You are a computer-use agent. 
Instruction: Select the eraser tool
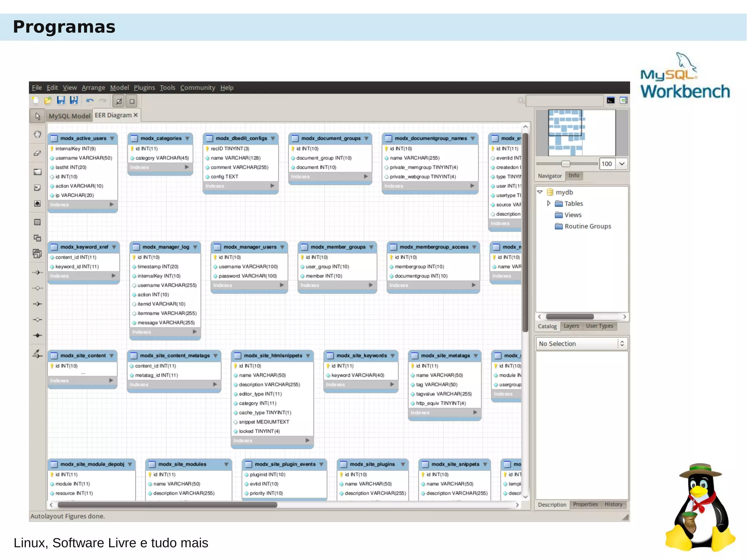pos(37,153)
